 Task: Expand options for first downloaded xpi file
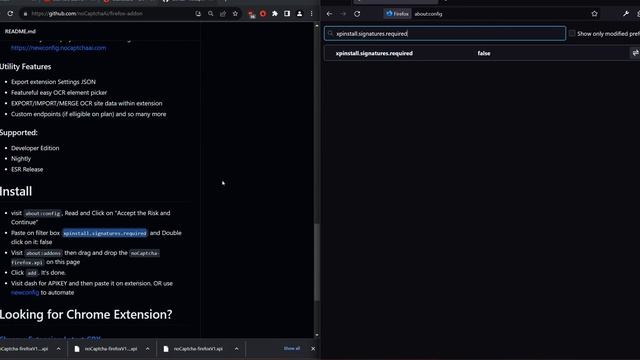click(x=58, y=349)
